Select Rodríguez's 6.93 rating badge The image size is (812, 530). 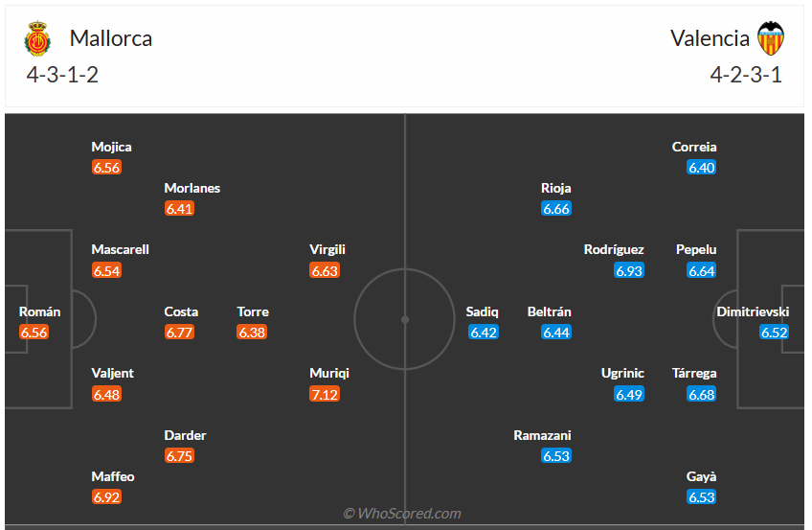629,270
